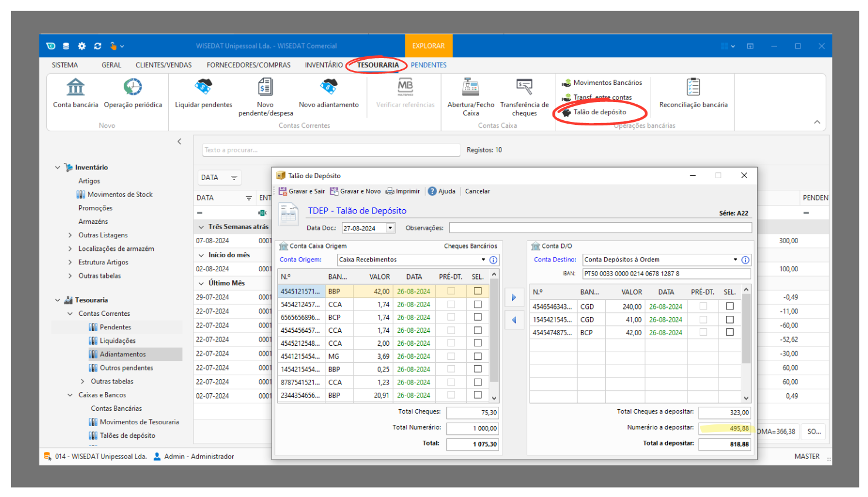Click the Reconciliação bancária icon

point(693,87)
